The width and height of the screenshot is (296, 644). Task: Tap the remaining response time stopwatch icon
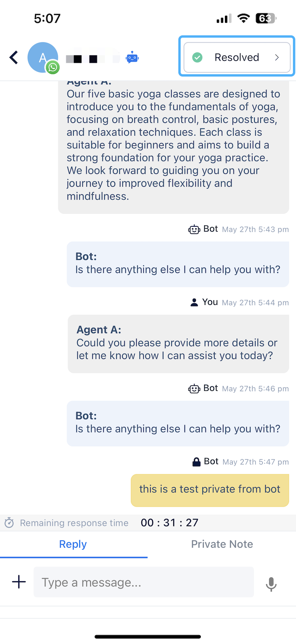click(9, 523)
